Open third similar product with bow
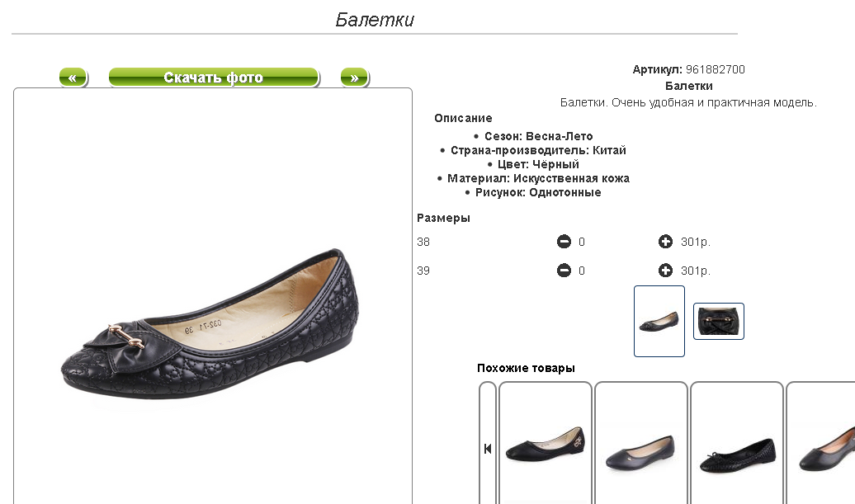Image resolution: width=855 pixels, height=504 pixels. point(737,444)
